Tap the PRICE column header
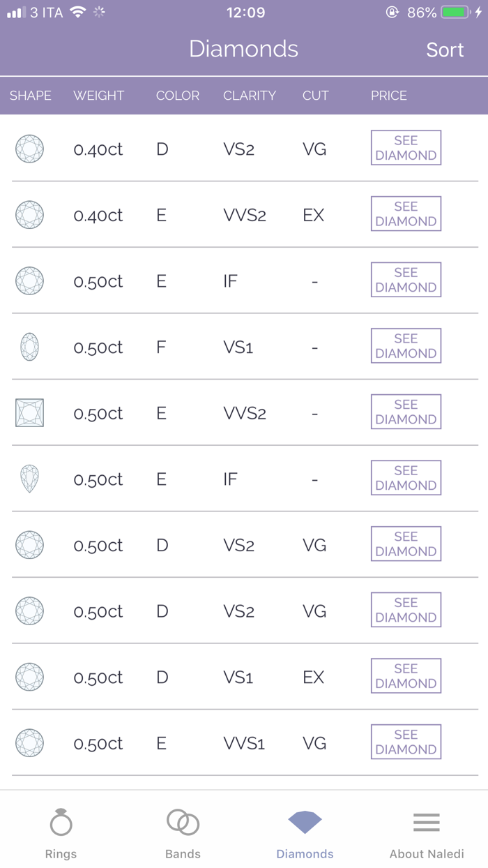This screenshot has height=868, width=488. [x=388, y=96]
